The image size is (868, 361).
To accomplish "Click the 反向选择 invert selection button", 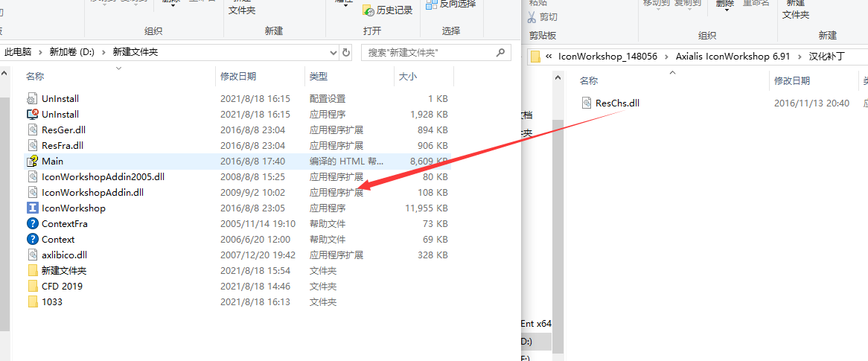I will coord(451,4).
